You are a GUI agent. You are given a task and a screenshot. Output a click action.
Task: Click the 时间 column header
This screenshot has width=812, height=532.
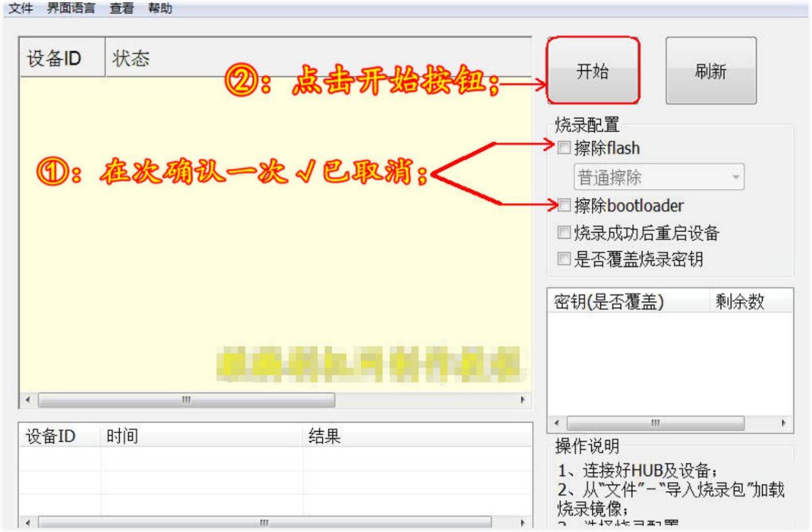pyautogui.click(x=202, y=436)
